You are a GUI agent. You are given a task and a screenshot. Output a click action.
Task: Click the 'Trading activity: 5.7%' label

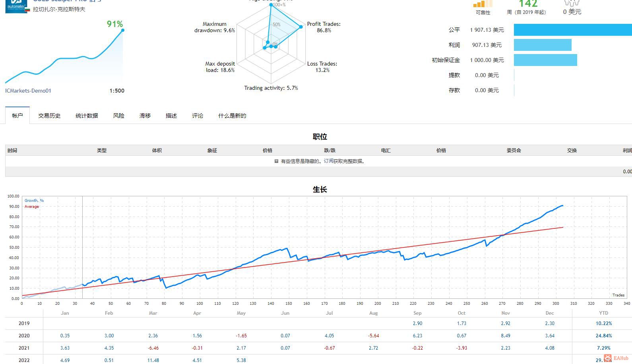pos(271,88)
